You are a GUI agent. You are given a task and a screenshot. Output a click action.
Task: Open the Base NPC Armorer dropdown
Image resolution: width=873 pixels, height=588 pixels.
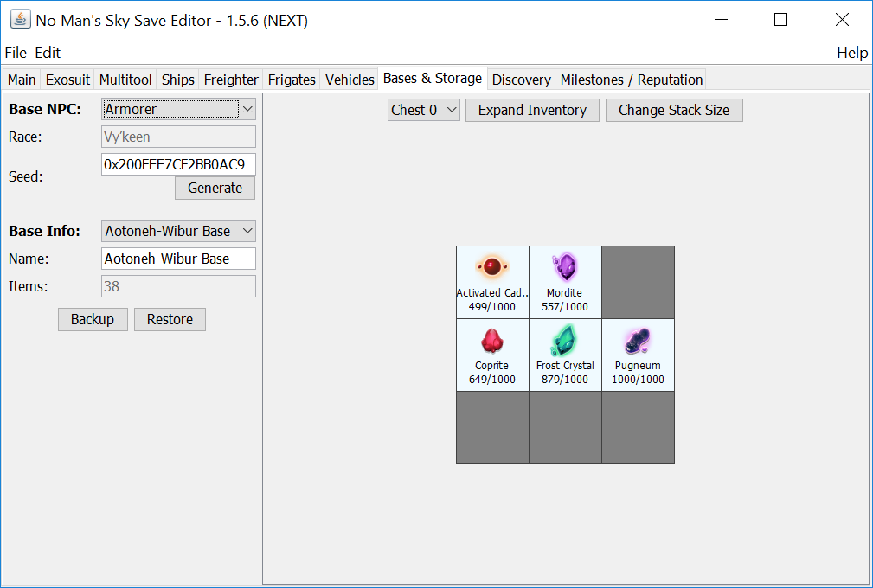coord(179,109)
